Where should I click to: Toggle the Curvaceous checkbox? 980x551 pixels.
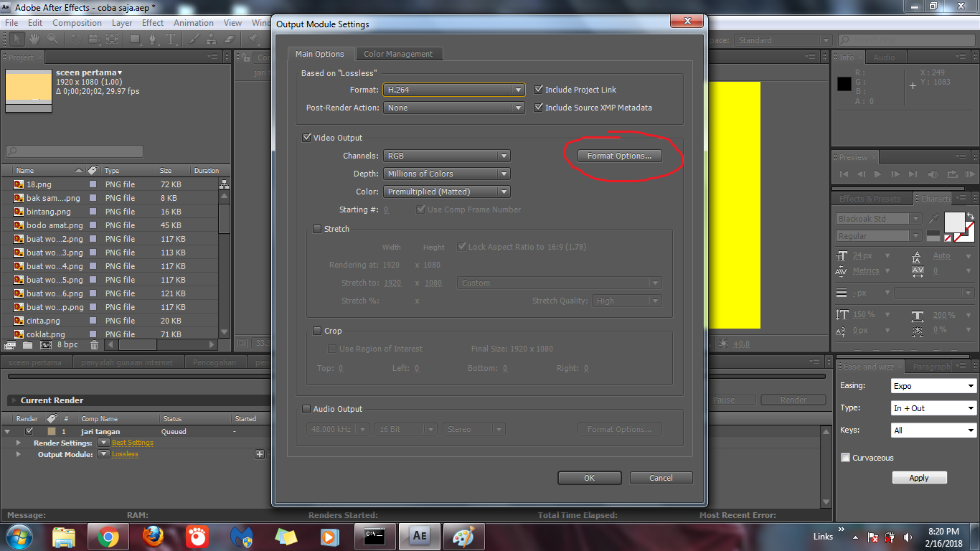click(845, 458)
